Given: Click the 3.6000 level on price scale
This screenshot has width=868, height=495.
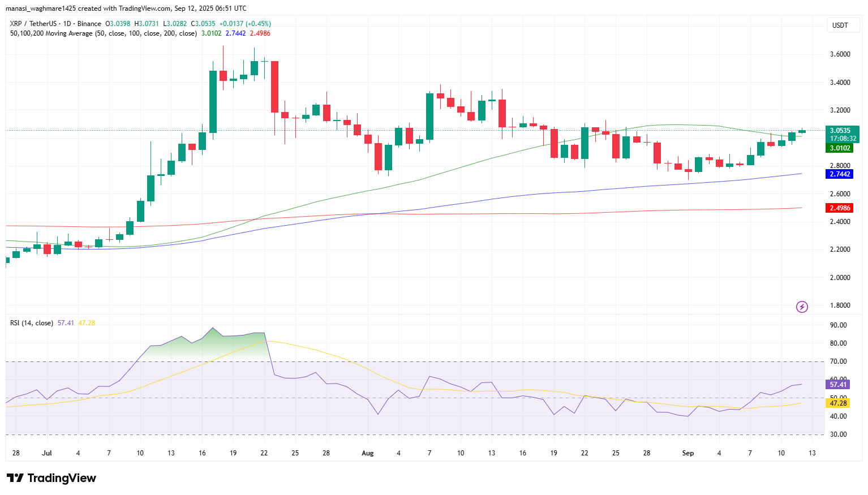Looking at the screenshot, I should point(840,54).
